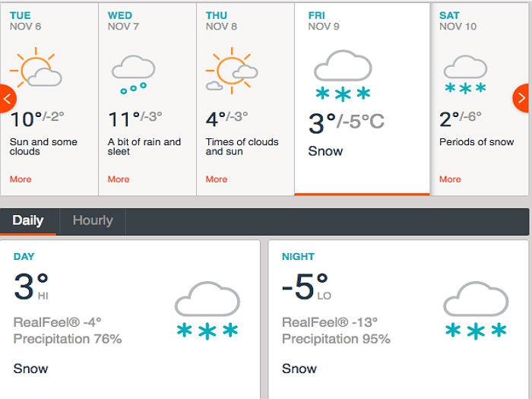532x399 pixels.
Task: Click Thursday's sun with clouds icon
Action: pyautogui.click(x=232, y=71)
